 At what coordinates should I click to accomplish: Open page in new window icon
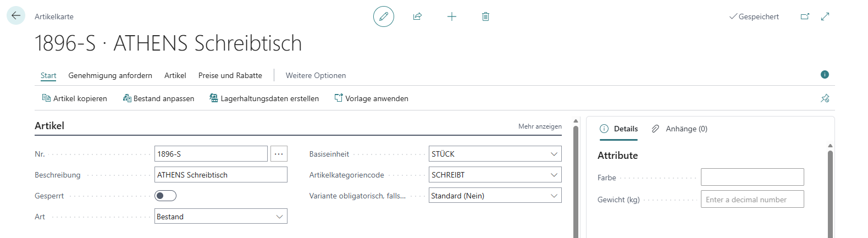coord(805,16)
